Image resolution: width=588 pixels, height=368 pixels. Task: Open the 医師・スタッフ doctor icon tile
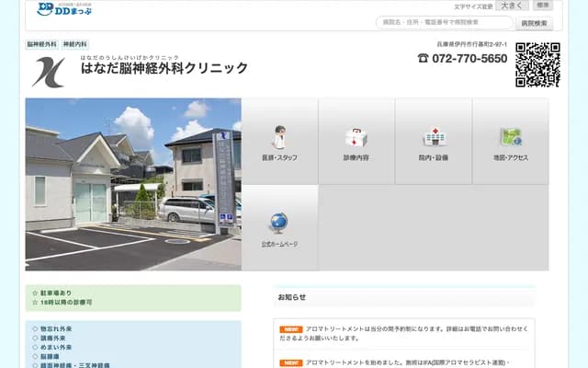279,141
